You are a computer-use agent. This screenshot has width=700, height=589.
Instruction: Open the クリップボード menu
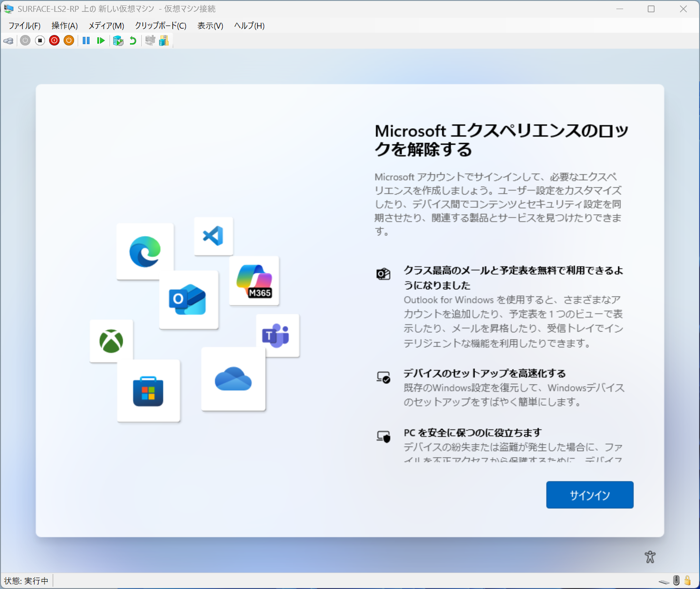[160, 26]
